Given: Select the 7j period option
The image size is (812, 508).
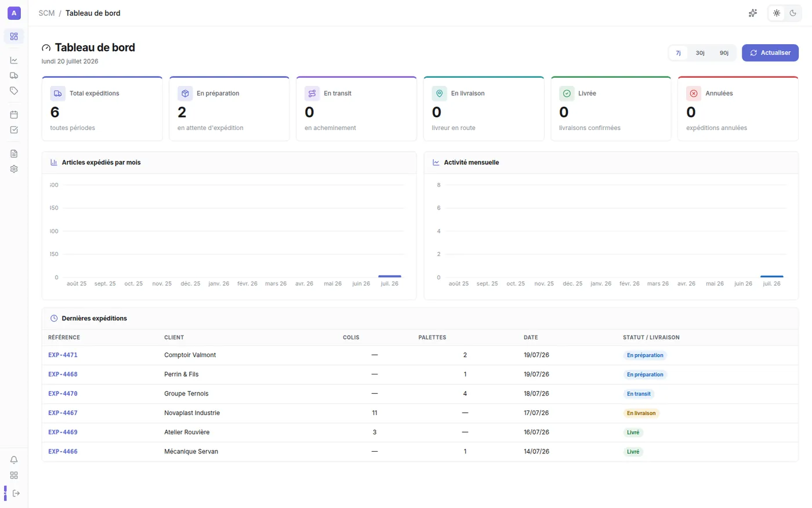Looking at the screenshot, I should (678, 53).
